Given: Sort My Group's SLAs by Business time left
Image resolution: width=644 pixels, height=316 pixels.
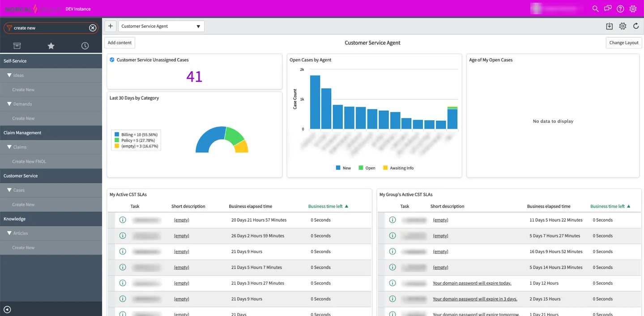Looking at the screenshot, I should (610, 206).
